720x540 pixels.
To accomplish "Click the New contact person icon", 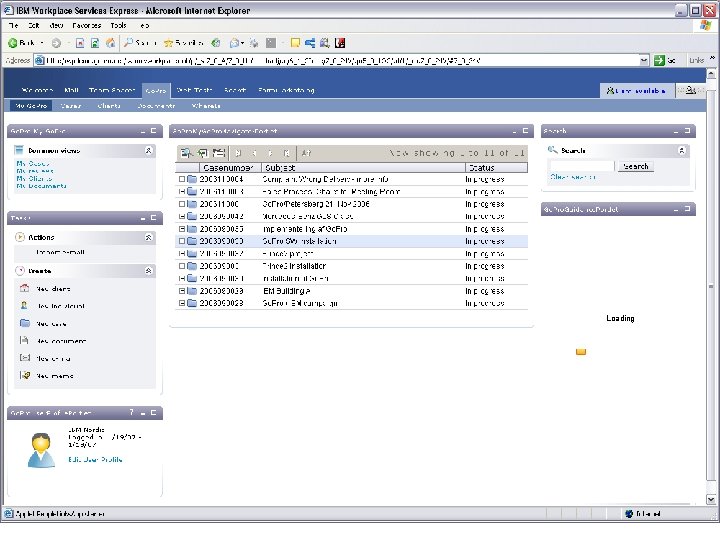I will 24,305.
